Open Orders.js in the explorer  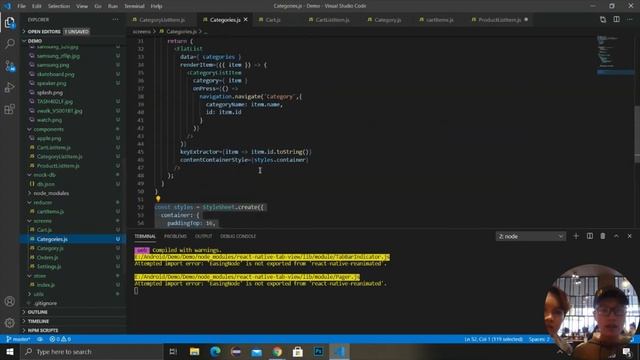click(47, 257)
